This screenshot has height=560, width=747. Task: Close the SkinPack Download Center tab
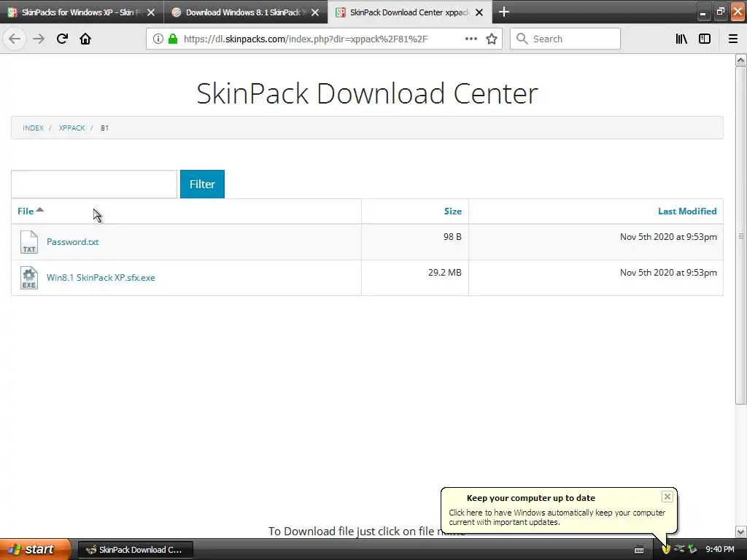point(479,12)
